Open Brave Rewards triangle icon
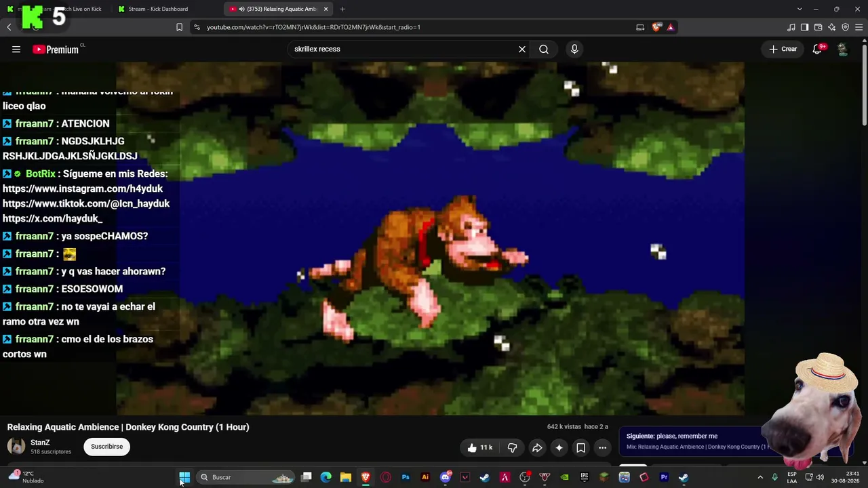Image resolution: width=868 pixels, height=488 pixels. pyautogui.click(x=671, y=27)
